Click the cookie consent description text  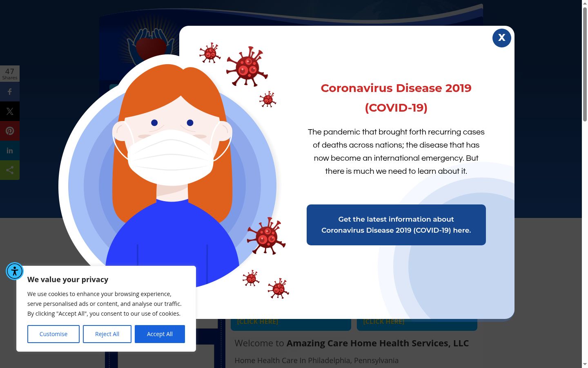point(105,304)
